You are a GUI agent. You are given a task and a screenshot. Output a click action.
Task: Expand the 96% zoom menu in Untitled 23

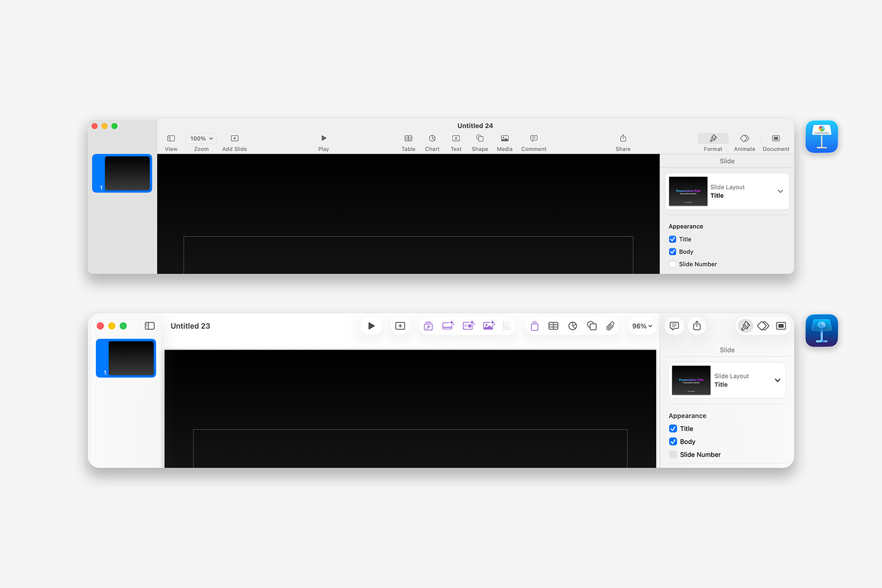point(642,326)
